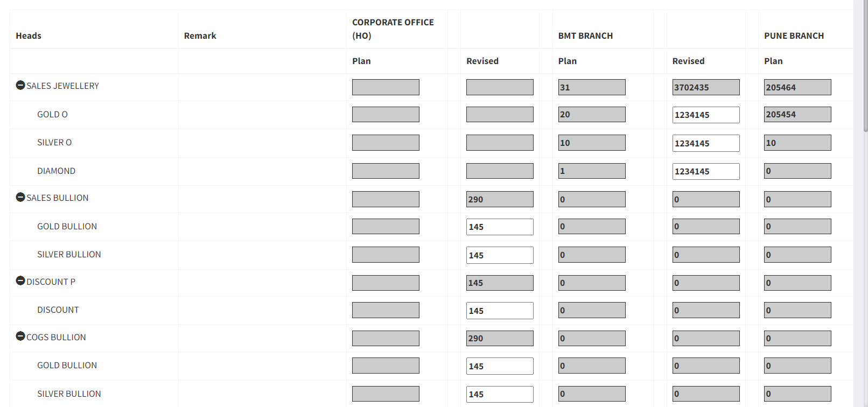The image size is (868, 407).
Task: Collapse the SALES JEWELLERY group
Action: point(20,85)
